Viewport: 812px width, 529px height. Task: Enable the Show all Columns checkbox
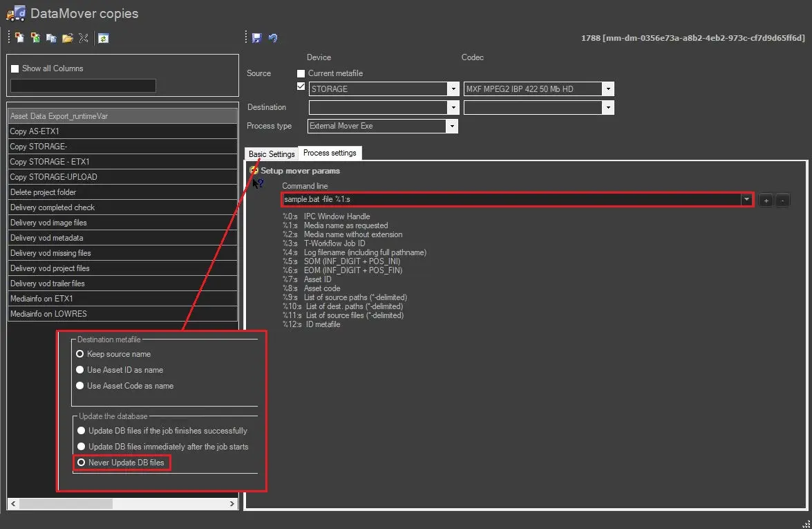coord(15,68)
